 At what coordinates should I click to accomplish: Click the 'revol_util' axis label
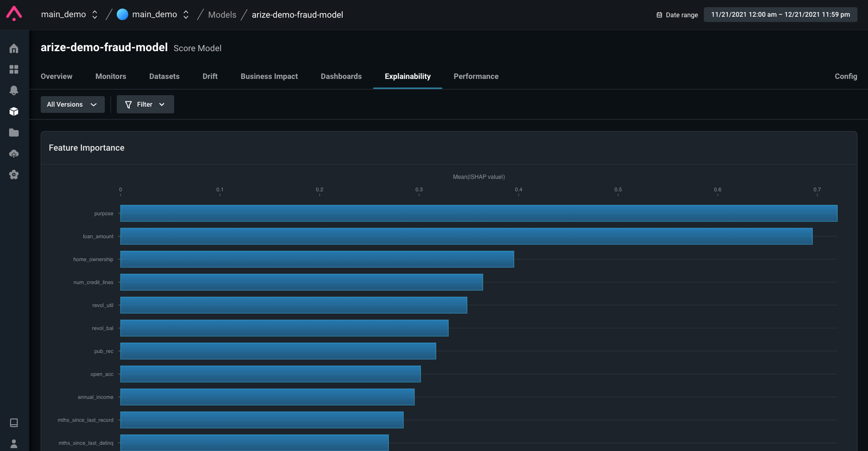point(103,305)
